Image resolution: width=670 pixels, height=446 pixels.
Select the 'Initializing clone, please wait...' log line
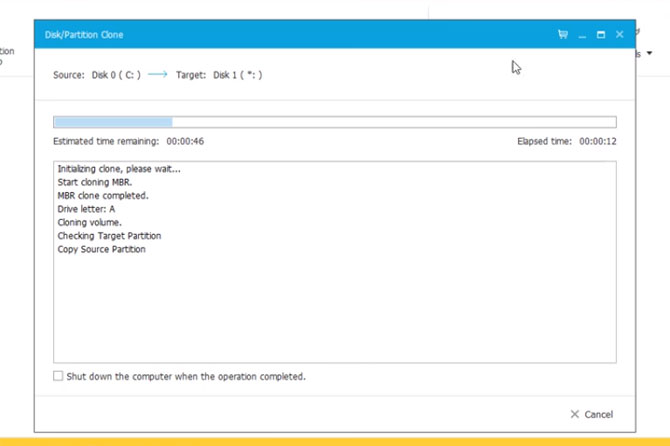(x=119, y=169)
